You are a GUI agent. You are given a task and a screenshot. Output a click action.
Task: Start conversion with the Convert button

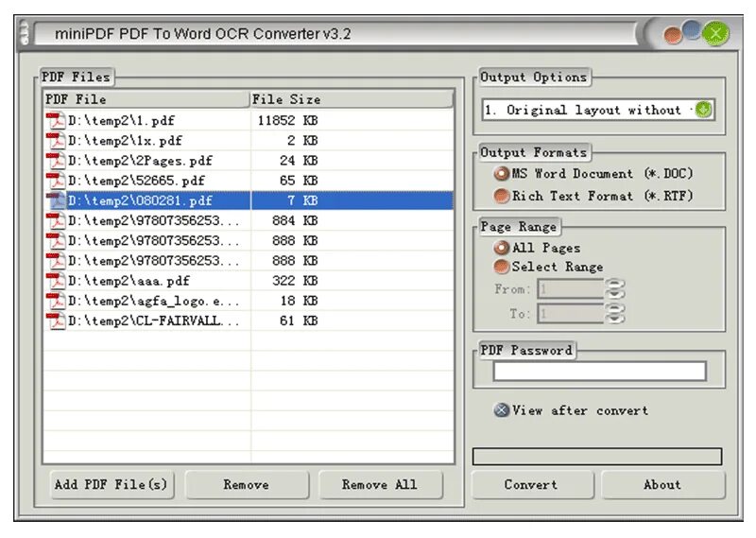(x=532, y=484)
